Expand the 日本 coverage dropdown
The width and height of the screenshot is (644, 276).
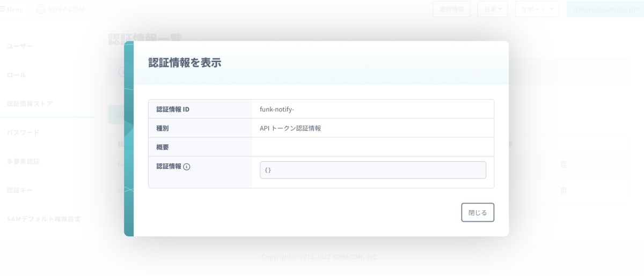(x=493, y=9)
